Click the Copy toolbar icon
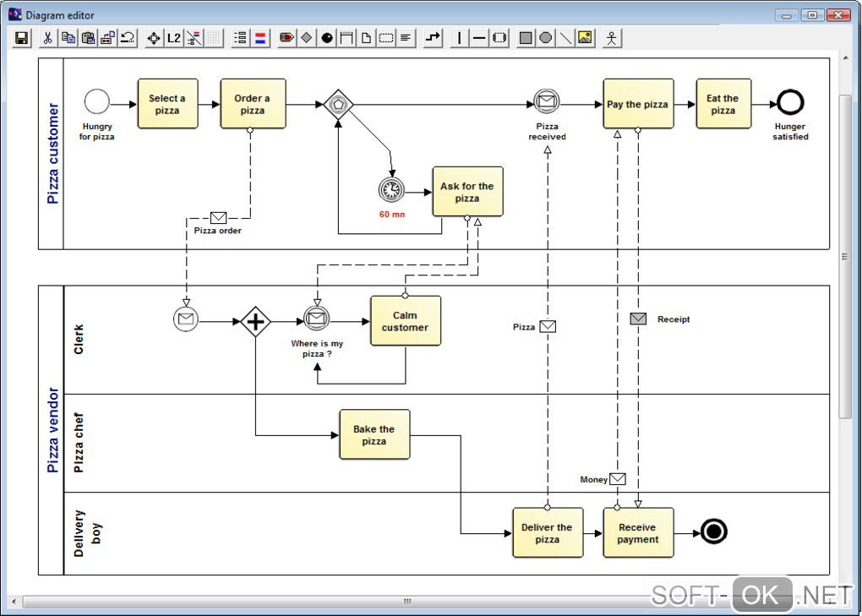This screenshot has width=862, height=616. point(68,38)
